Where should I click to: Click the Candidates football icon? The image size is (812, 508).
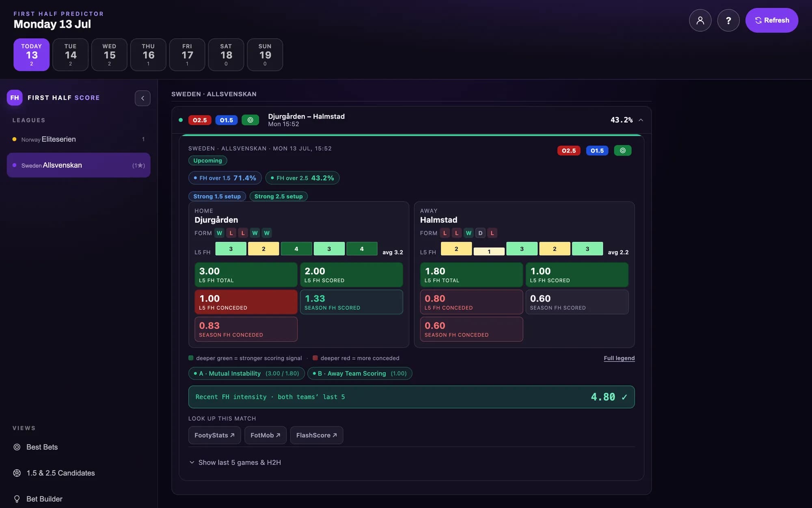coord(17,473)
